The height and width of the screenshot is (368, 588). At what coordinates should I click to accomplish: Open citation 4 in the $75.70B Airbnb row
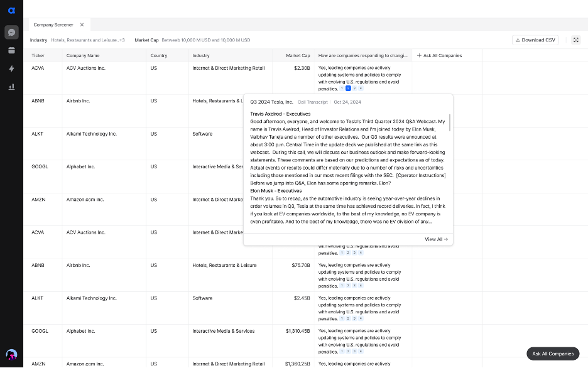coord(361,286)
